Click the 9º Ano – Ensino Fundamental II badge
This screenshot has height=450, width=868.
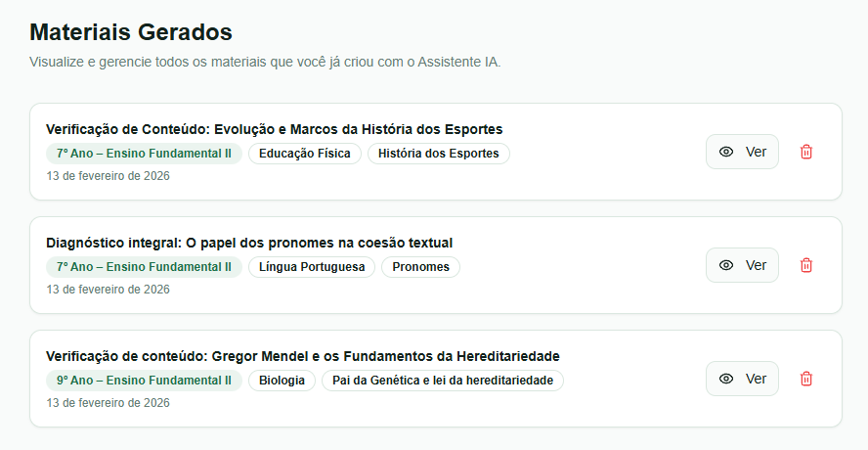click(144, 381)
